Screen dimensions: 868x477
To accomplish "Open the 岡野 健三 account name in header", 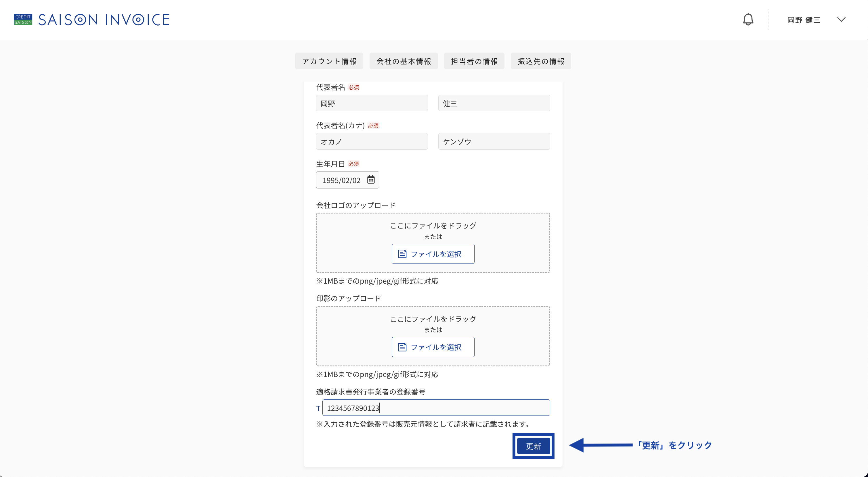I will (804, 20).
